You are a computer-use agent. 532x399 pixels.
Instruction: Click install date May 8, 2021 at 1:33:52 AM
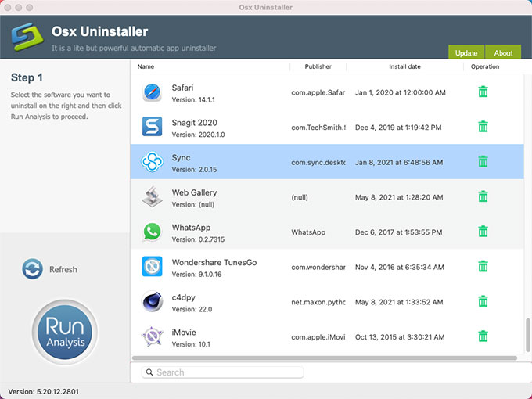point(399,302)
